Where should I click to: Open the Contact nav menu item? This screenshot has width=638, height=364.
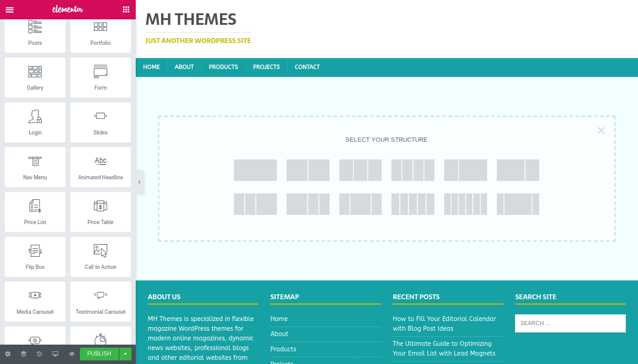click(x=307, y=67)
